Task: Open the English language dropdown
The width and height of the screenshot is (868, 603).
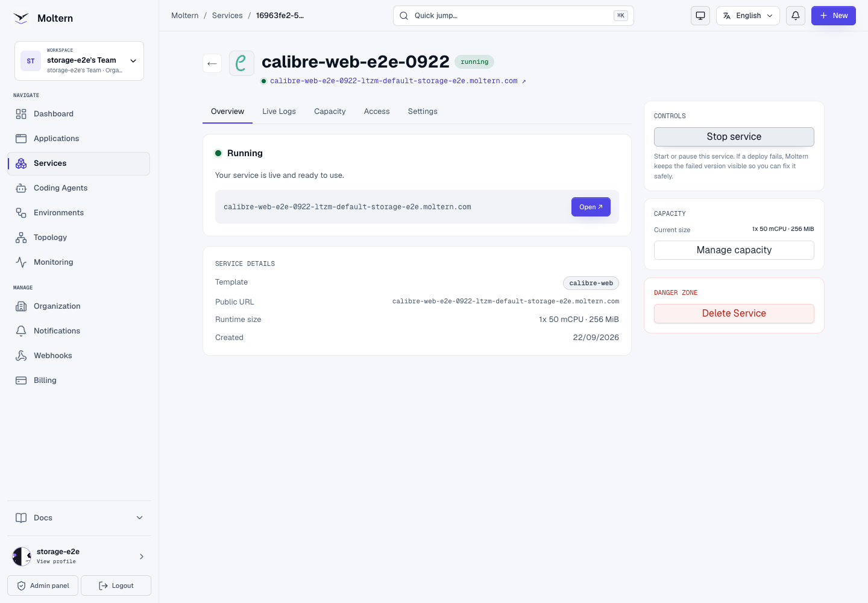Action: pyautogui.click(x=748, y=16)
